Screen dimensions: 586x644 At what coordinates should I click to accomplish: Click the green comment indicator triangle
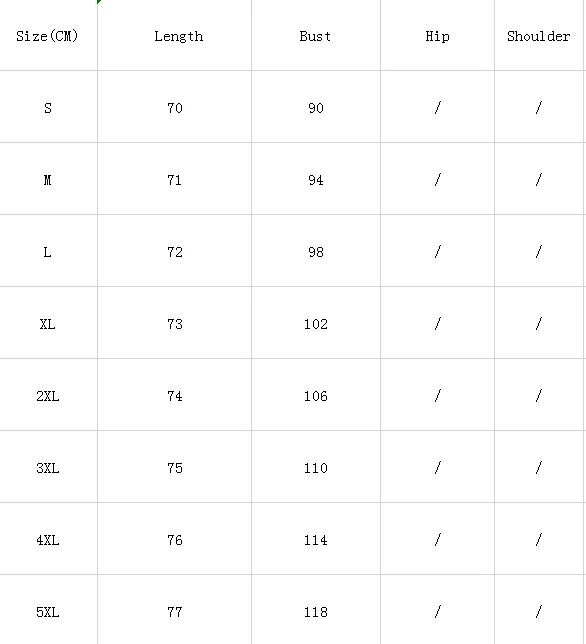99,2
